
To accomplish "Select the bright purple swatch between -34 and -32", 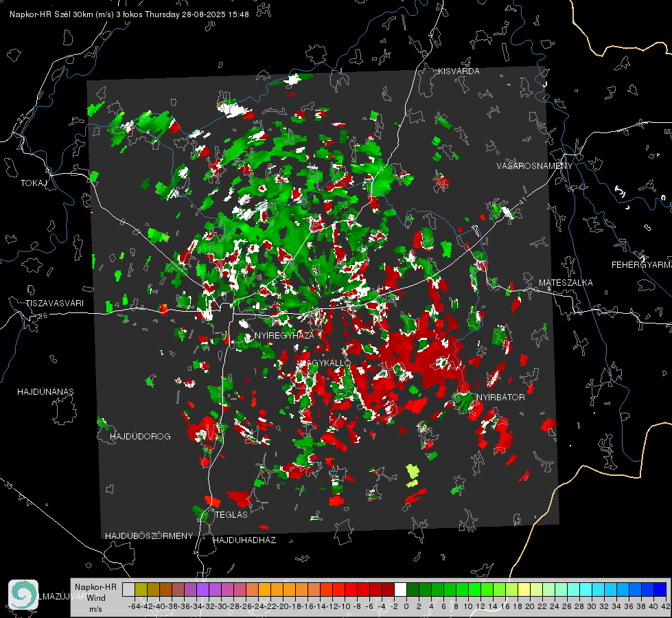I will click(x=202, y=589).
